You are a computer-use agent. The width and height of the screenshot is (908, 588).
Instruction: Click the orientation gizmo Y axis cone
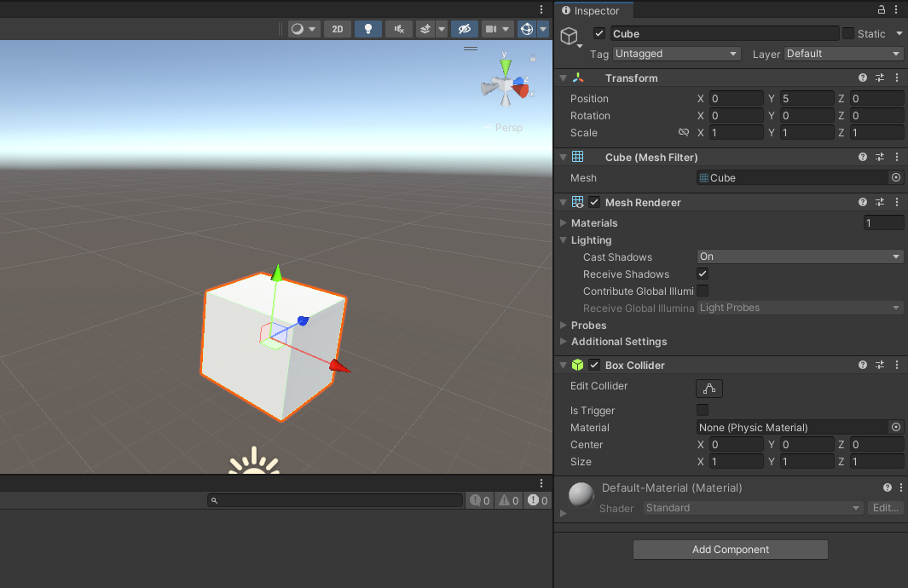pyautogui.click(x=505, y=66)
